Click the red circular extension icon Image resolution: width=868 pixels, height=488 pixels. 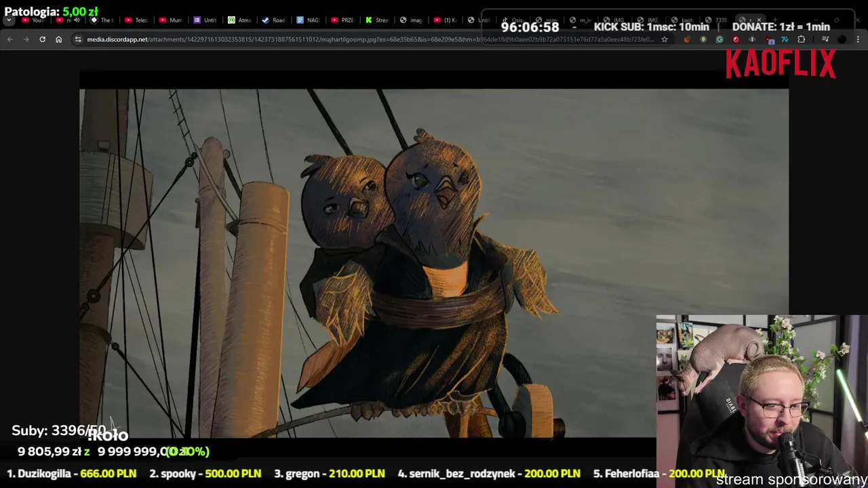coord(736,39)
